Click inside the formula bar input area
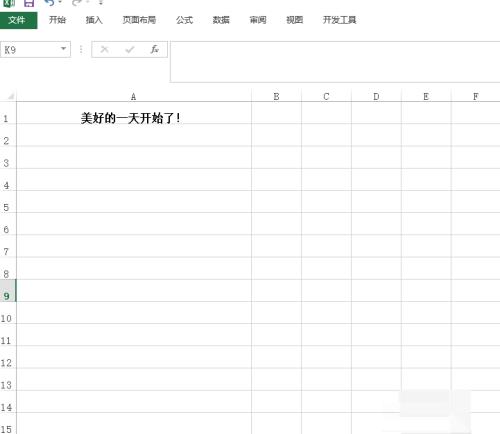The width and height of the screenshot is (500, 434). [x=335, y=62]
